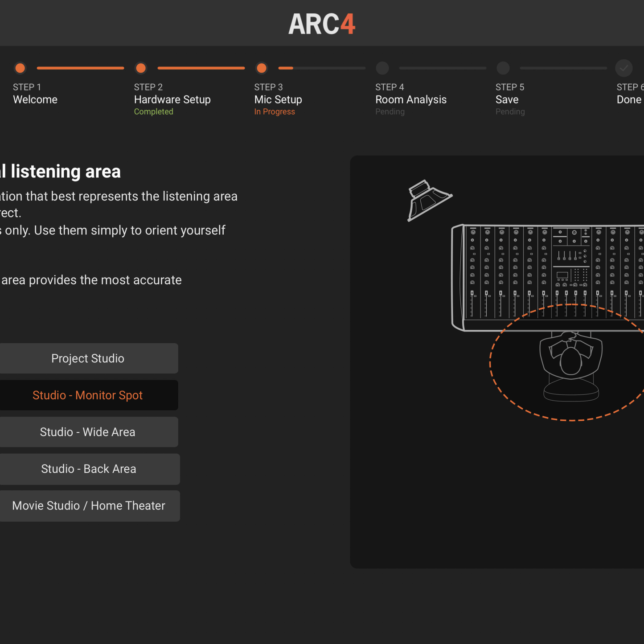Click the progress bar between Step 1 and 2
Viewport: 644px width, 644px height.
coord(80,68)
